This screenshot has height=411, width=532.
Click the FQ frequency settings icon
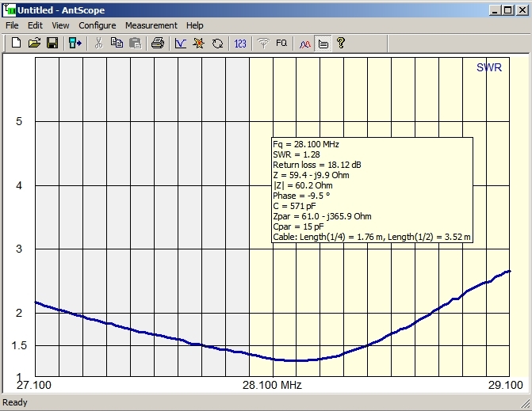(x=281, y=43)
